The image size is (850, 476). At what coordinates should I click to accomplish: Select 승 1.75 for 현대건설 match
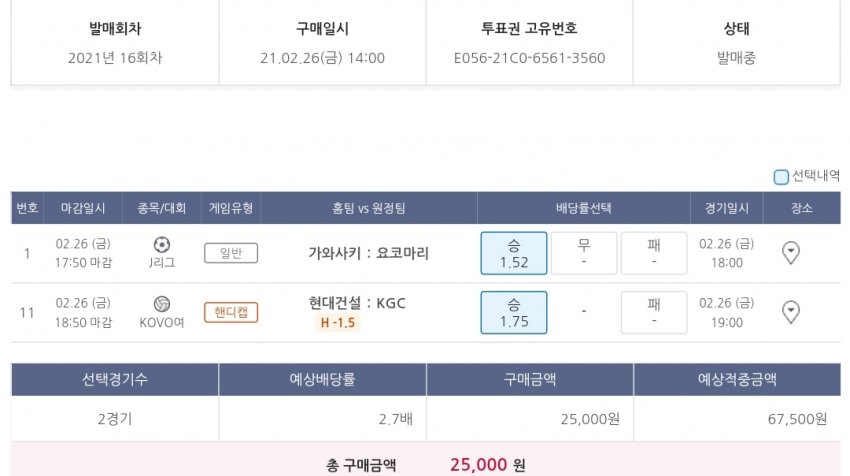click(513, 312)
